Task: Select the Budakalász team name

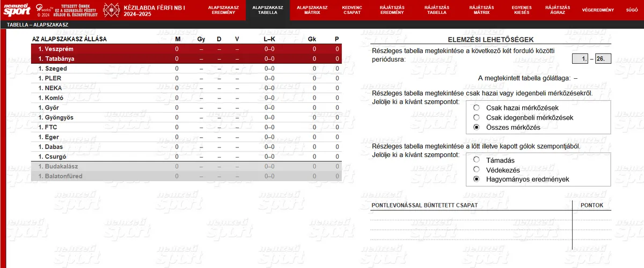Action: click(62, 166)
